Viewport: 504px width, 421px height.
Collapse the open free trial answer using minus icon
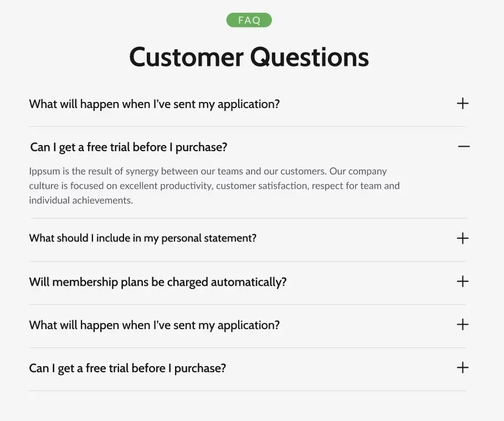click(464, 147)
